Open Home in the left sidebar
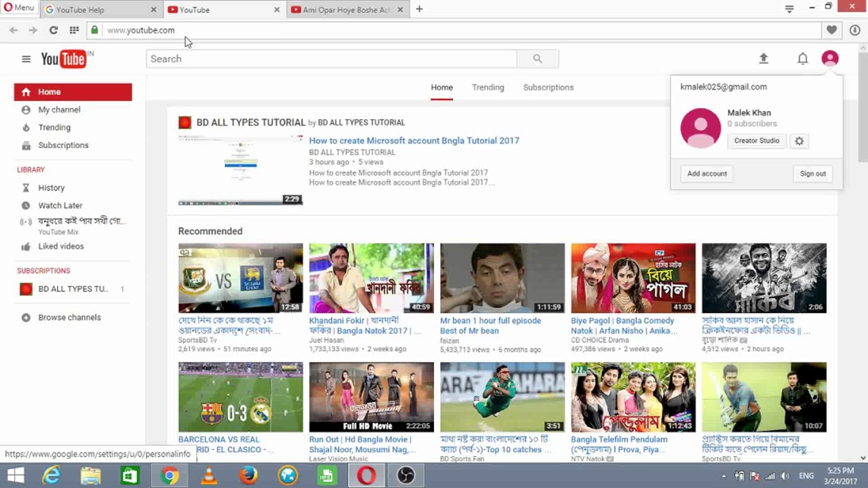868x488 pixels. [x=73, y=92]
